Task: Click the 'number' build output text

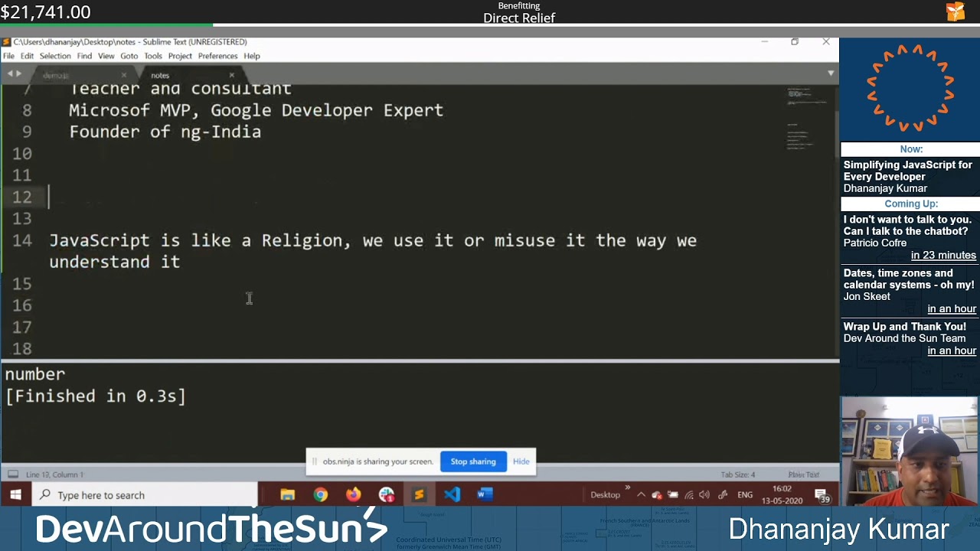Action: [x=35, y=374]
